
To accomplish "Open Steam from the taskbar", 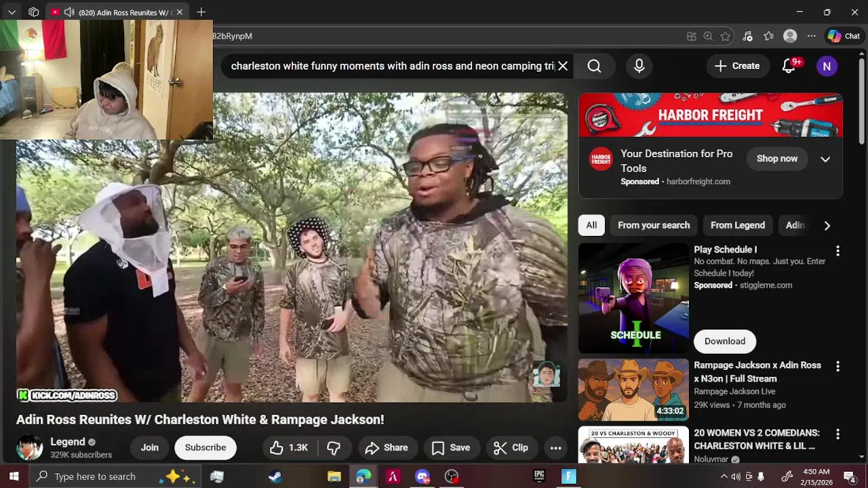I will 275,476.
